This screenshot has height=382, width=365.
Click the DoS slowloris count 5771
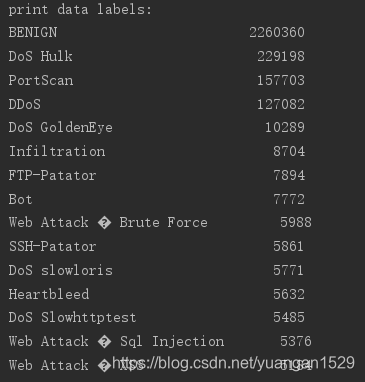[289, 270]
